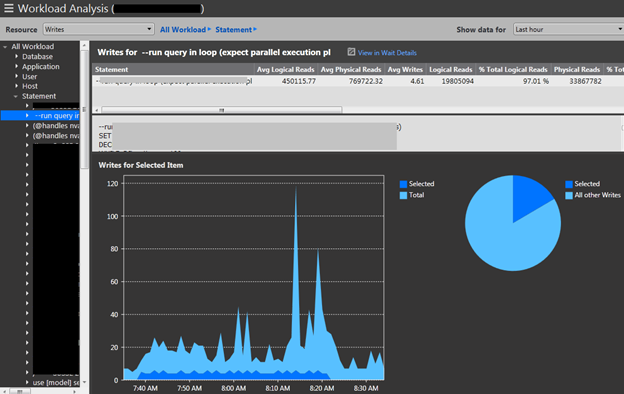Expand the Host tree node
The width and height of the screenshot is (624, 394).
tap(16, 86)
